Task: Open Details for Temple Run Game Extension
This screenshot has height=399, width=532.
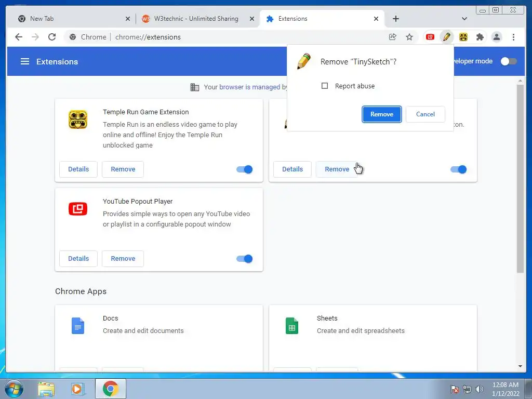Action: click(78, 169)
